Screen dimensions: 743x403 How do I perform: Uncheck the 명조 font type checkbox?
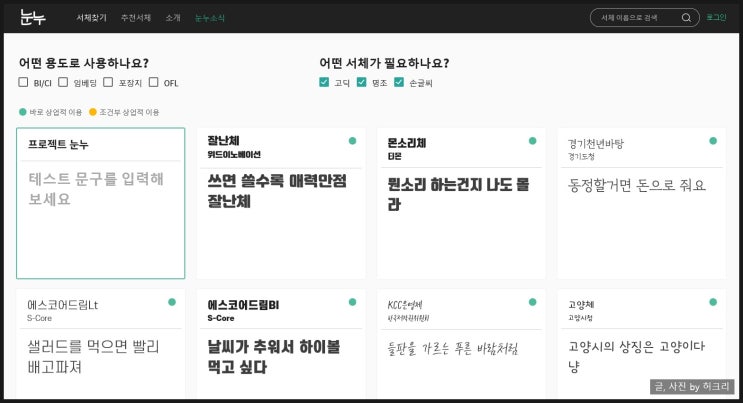tap(362, 82)
